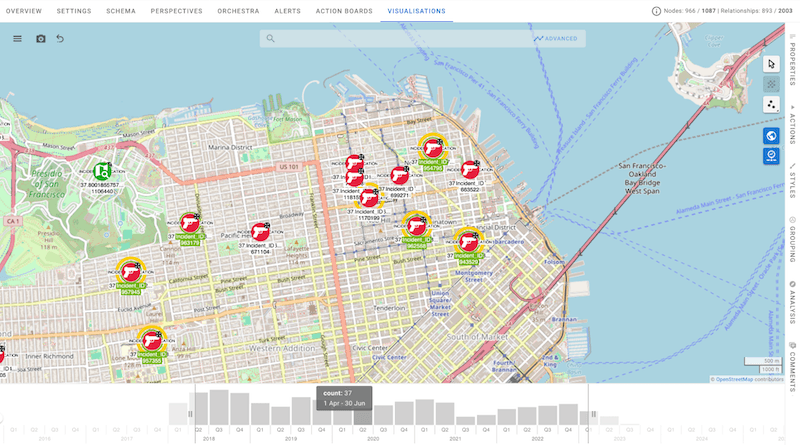Screen dimensions: 800x445
Task: Toggle the globe map view button
Action: click(771, 136)
